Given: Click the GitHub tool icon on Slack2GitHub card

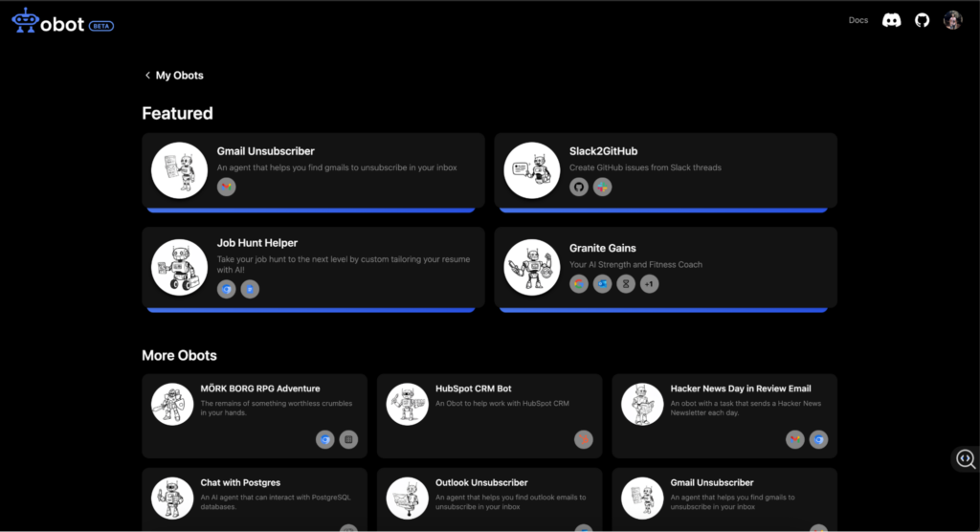Looking at the screenshot, I should click(x=579, y=187).
